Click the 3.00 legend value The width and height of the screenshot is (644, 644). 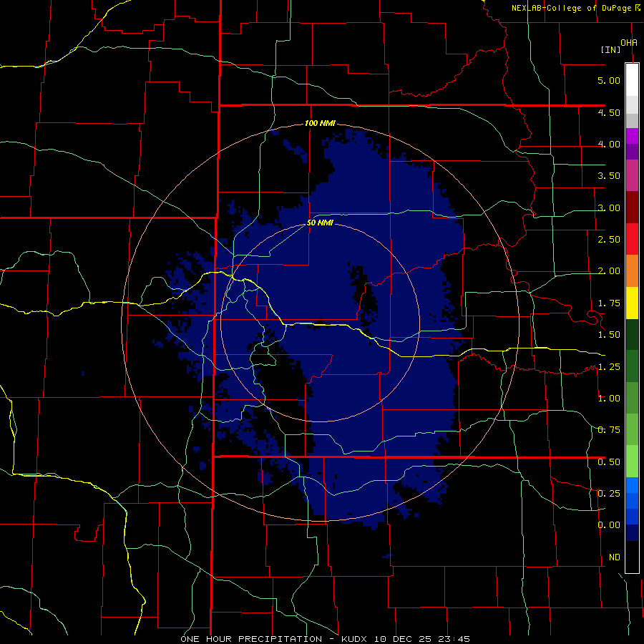[609, 208]
